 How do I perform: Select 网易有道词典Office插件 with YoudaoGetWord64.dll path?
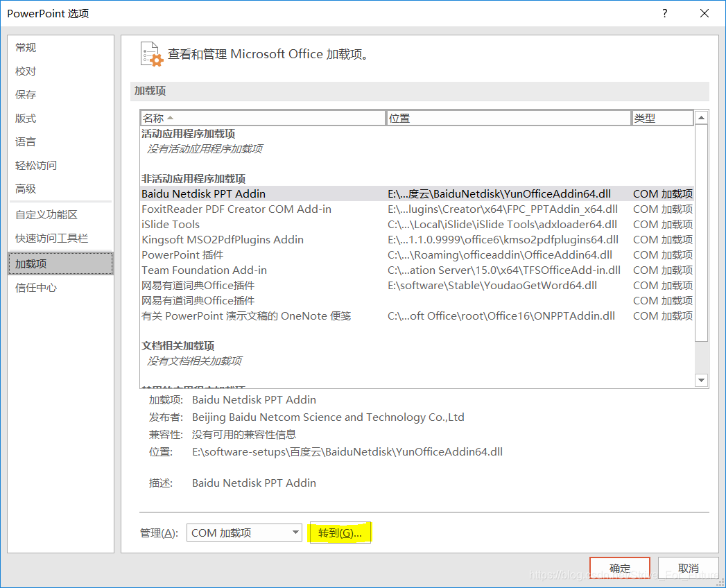pyautogui.click(x=417, y=286)
